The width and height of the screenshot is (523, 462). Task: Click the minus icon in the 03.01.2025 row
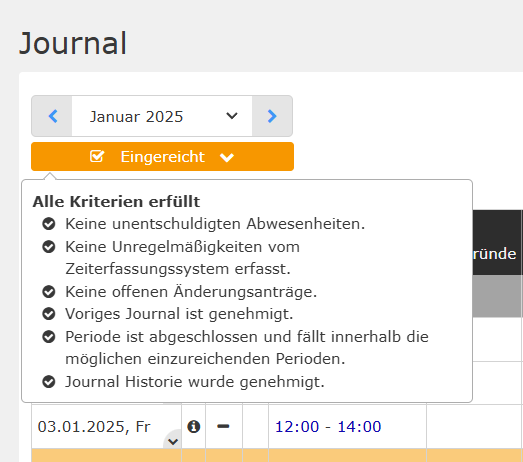pyautogui.click(x=223, y=426)
